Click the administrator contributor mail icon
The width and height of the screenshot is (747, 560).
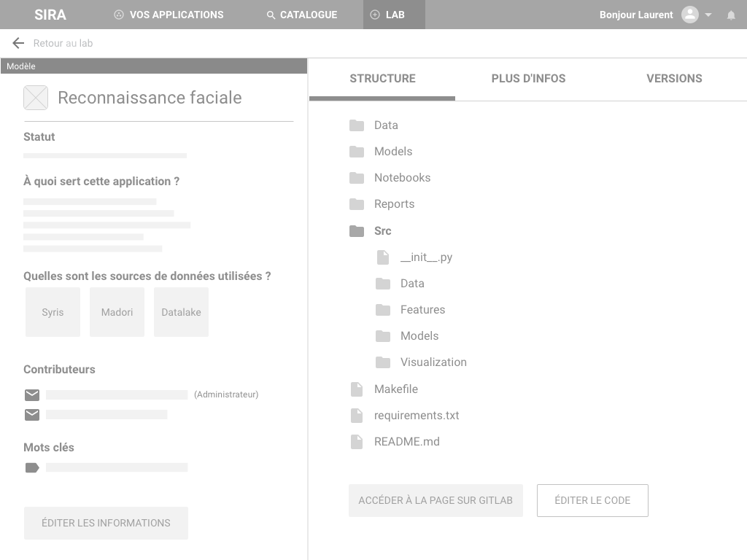[x=32, y=394]
